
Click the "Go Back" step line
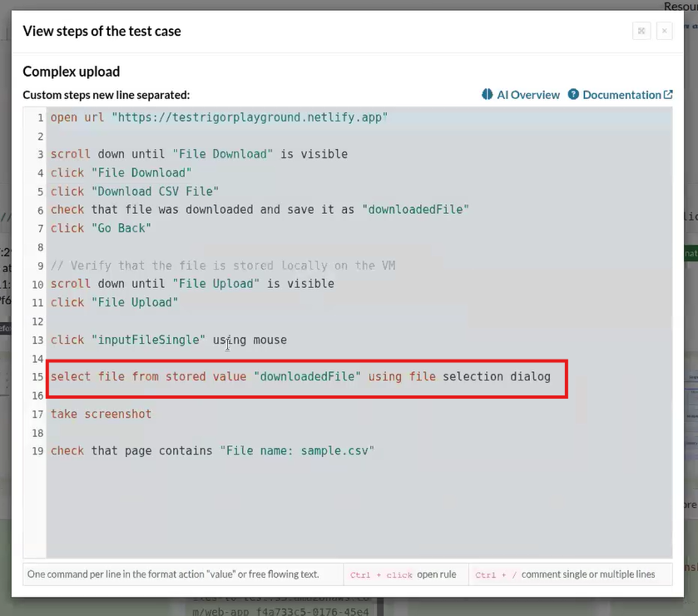(101, 228)
